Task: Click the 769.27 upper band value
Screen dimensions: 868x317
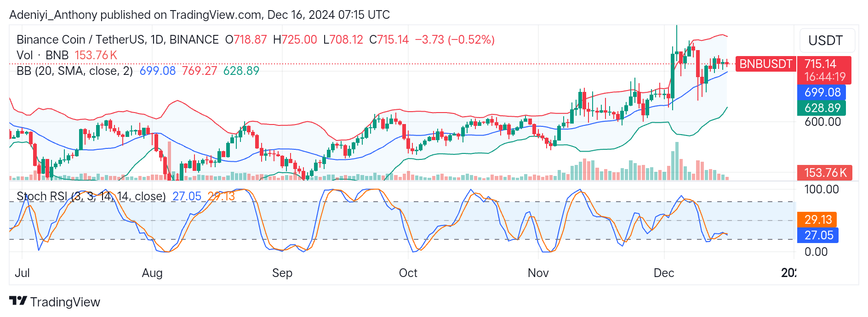Action: tap(199, 71)
